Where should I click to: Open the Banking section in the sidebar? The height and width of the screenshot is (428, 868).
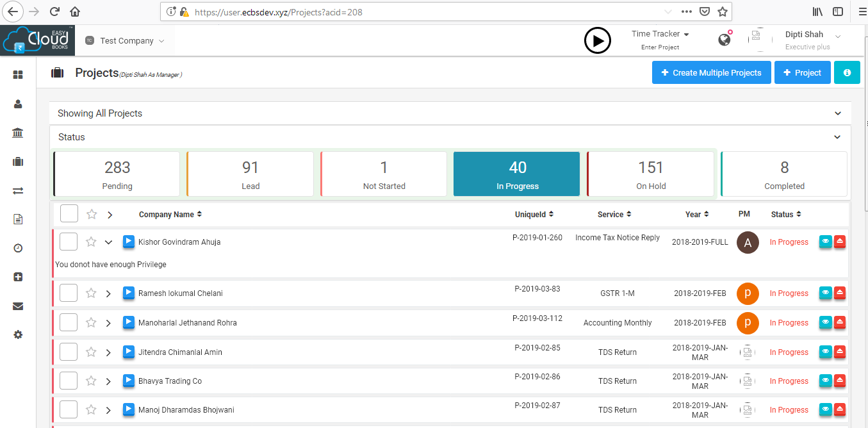pos(17,132)
